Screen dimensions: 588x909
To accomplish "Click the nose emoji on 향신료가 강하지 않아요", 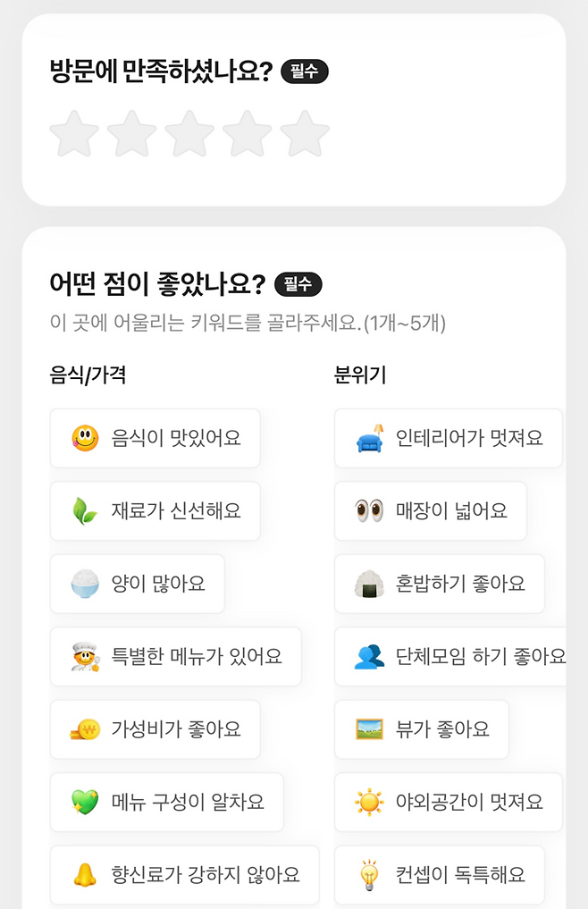I will click(87, 875).
